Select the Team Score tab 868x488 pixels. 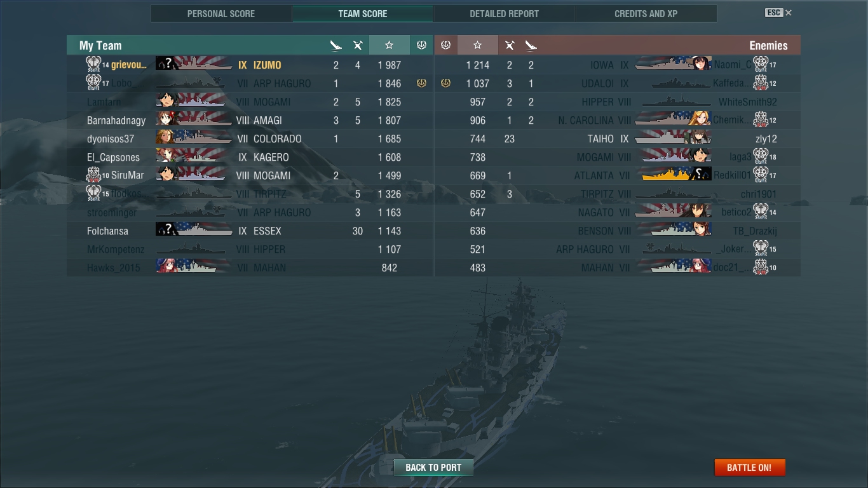pyautogui.click(x=363, y=13)
